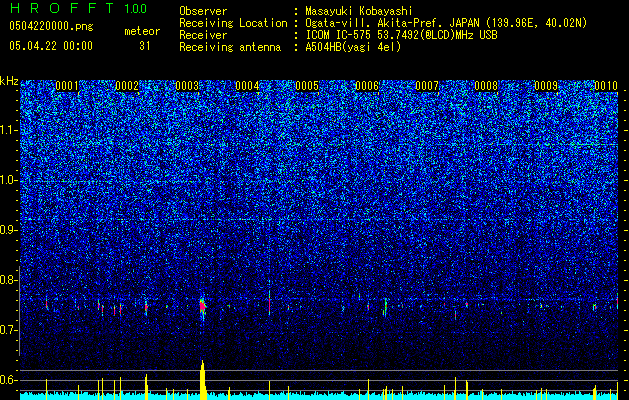Viewport: 629px width, 400px height.
Task: Click time marker 0001
Action: [67, 86]
